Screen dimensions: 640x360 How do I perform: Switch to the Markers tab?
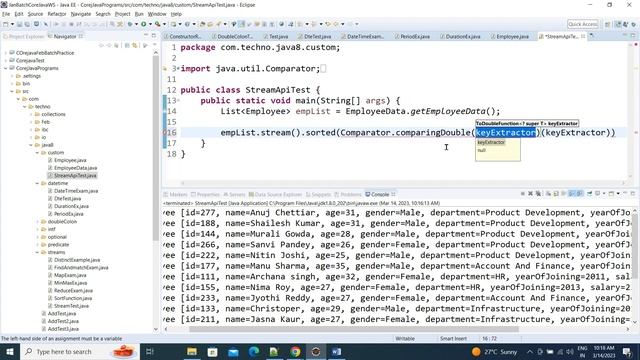[x=176, y=194]
